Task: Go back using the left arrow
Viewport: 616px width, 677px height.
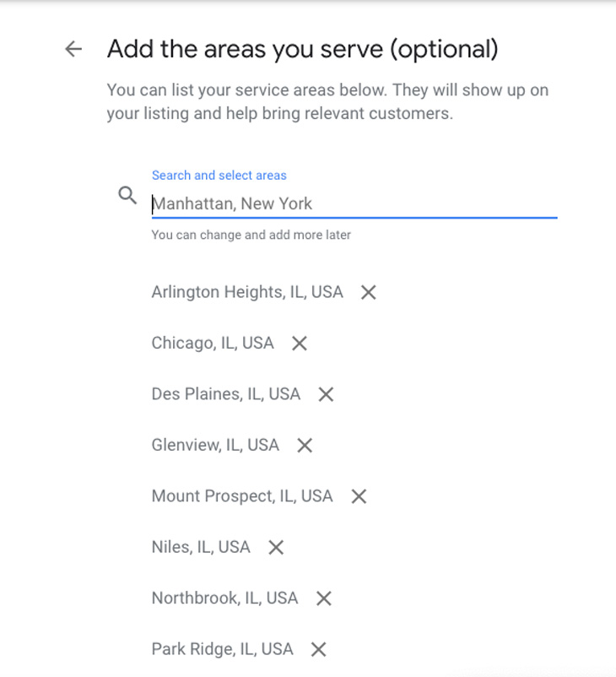Action: coord(73,49)
